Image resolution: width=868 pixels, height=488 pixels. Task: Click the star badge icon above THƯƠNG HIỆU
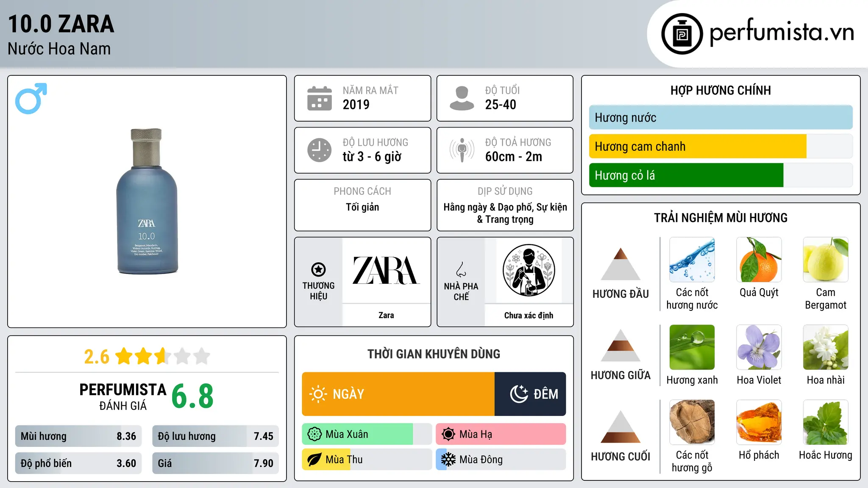[318, 269]
